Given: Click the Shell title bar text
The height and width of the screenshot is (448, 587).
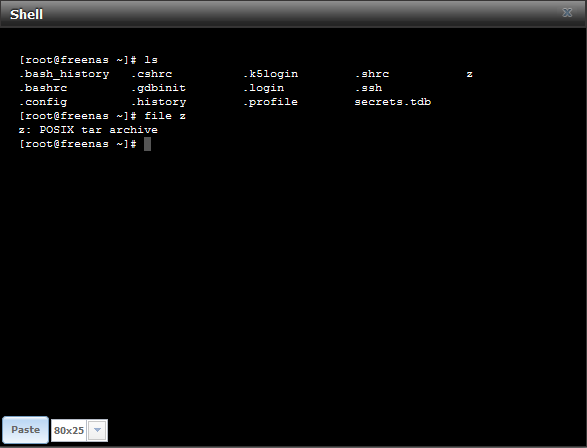Looking at the screenshot, I should click(x=27, y=14).
